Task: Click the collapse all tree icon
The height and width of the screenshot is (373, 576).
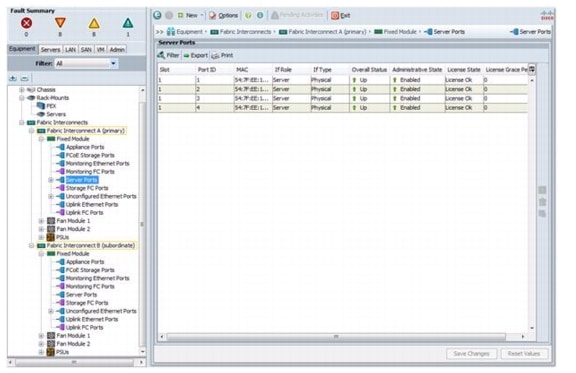Action: (x=25, y=78)
